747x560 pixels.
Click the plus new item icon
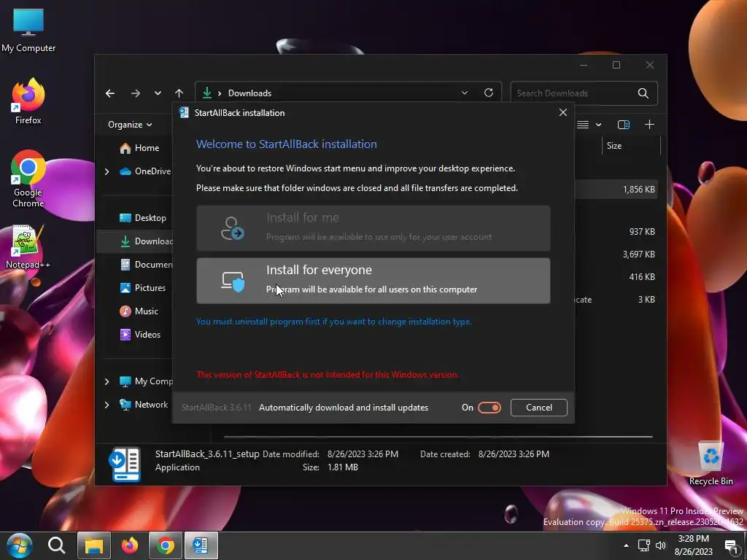pos(649,125)
